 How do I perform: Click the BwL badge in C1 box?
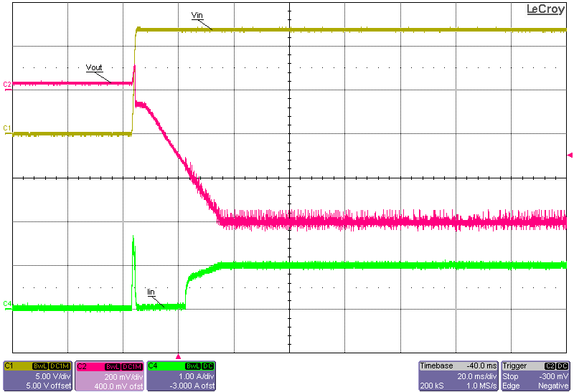tap(40, 366)
